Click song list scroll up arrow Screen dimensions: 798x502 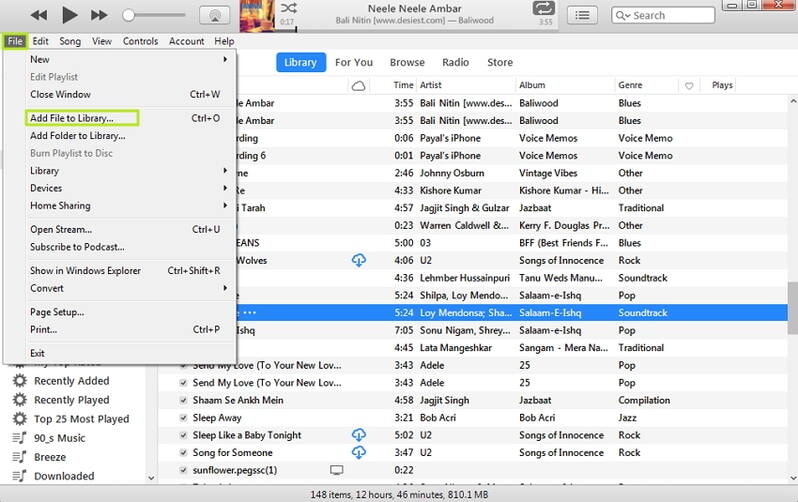point(793,101)
